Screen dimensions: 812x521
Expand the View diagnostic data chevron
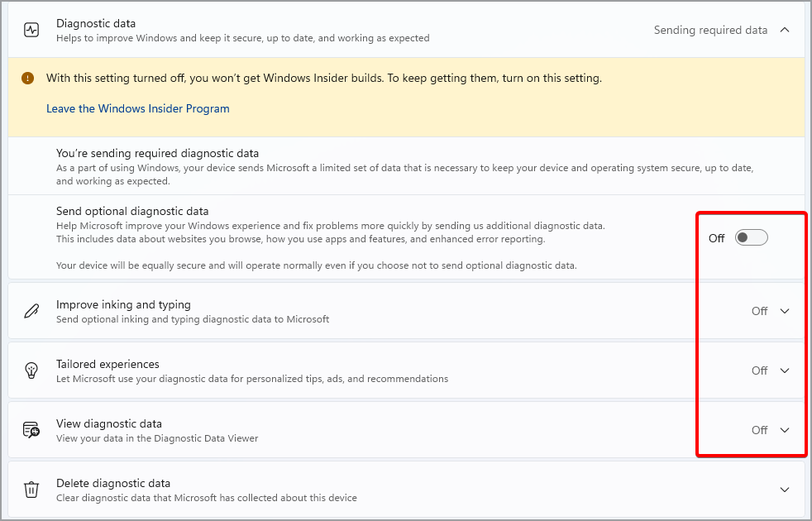(785, 430)
